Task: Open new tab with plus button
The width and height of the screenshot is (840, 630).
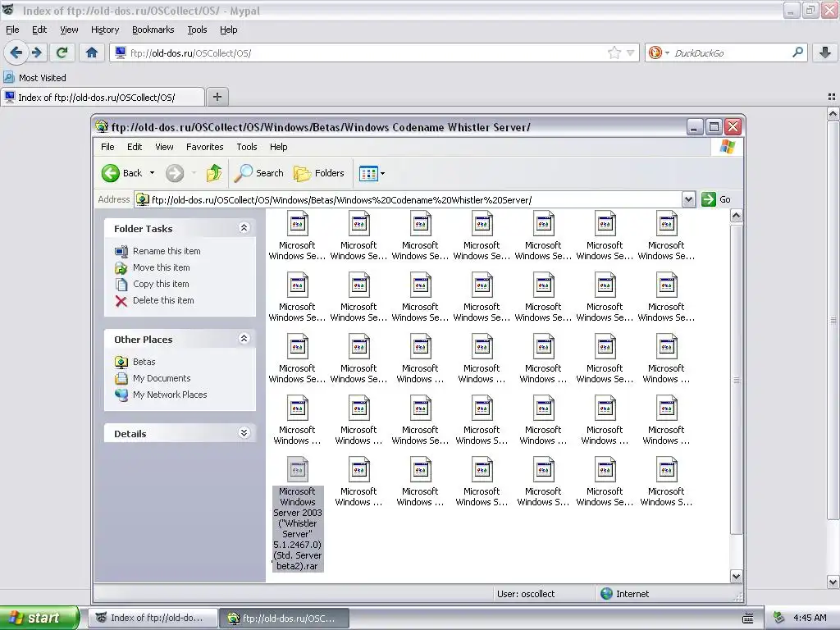Action: pyautogui.click(x=217, y=97)
